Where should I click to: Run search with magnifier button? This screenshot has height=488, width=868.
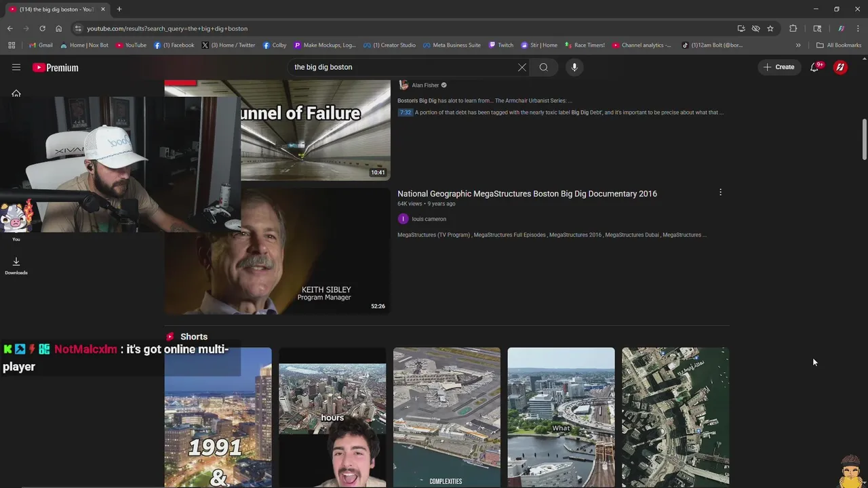543,67
